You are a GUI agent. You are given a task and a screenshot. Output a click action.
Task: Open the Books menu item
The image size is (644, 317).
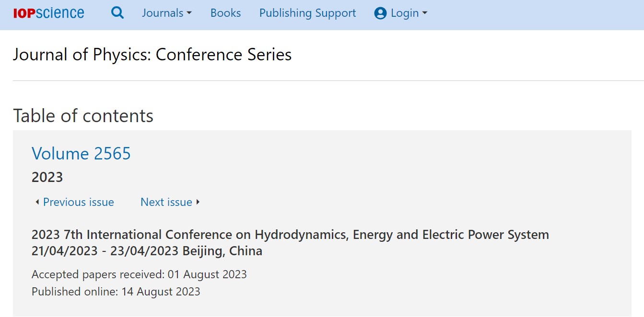(225, 13)
